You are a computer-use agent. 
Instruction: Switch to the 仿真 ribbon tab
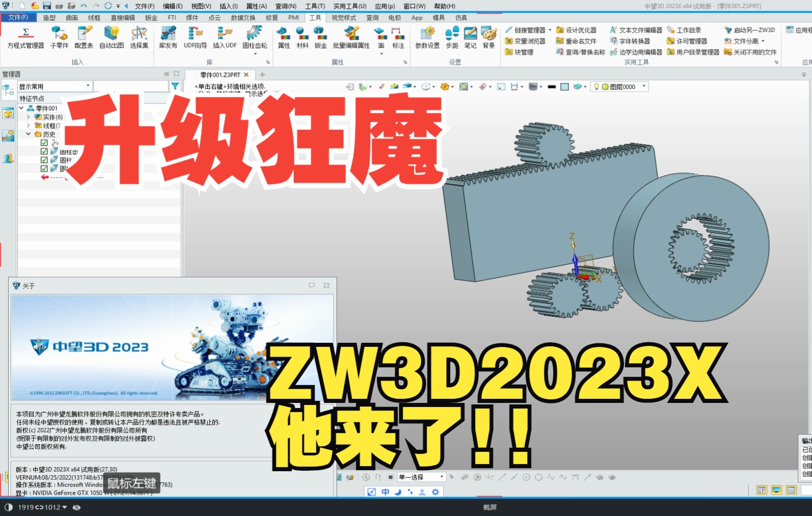[x=461, y=17]
